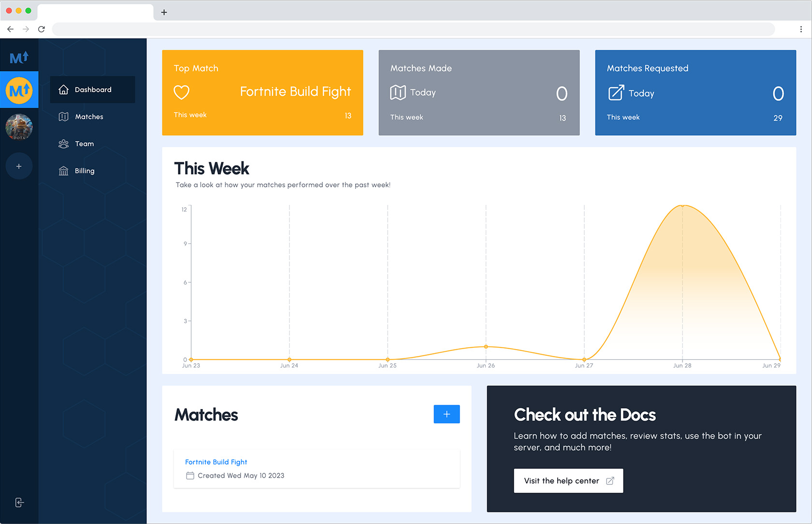
Task: Open the browser three-dot menu
Action: tap(801, 29)
